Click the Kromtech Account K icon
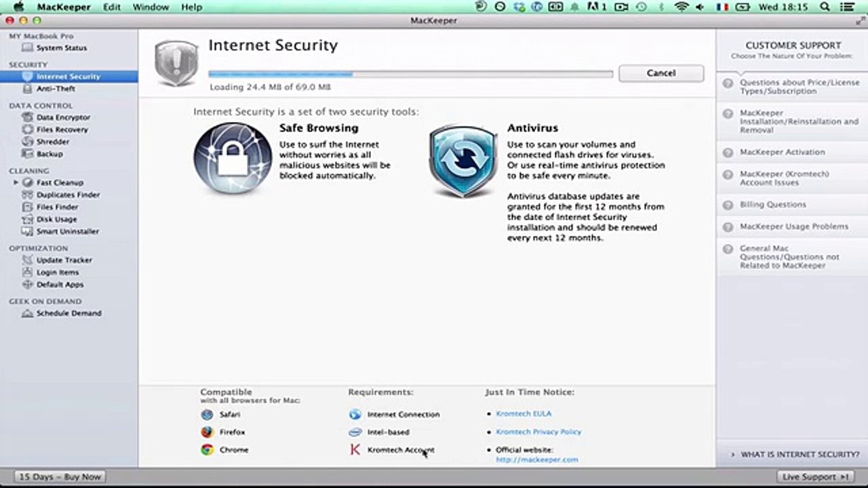 click(355, 449)
